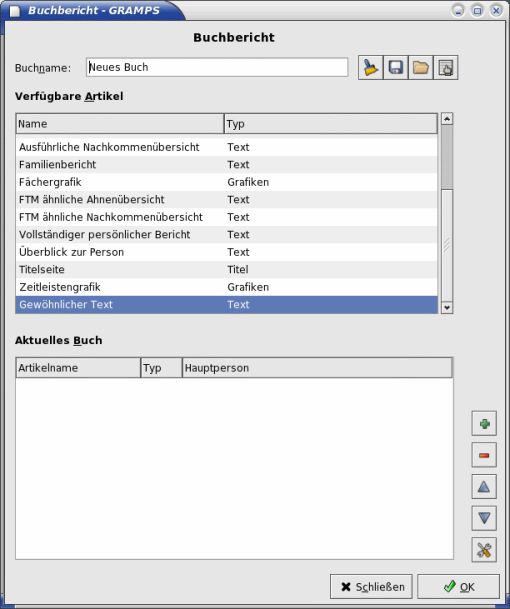Clear the book with the broom icon
Screen dimensions: 510x609
(371, 68)
